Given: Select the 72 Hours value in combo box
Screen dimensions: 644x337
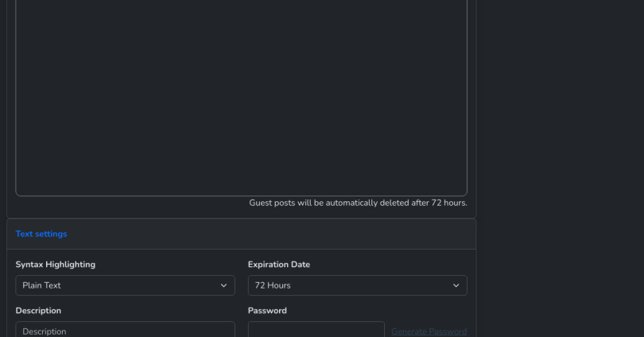Looking at the screenshot, I should [x=273, y=285].
